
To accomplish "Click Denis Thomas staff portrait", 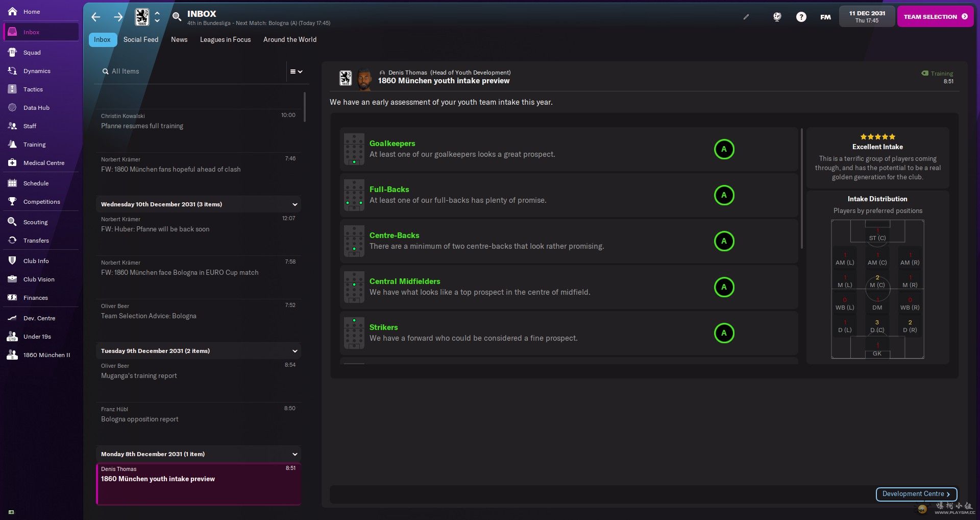I will click(x=364, y=78).
